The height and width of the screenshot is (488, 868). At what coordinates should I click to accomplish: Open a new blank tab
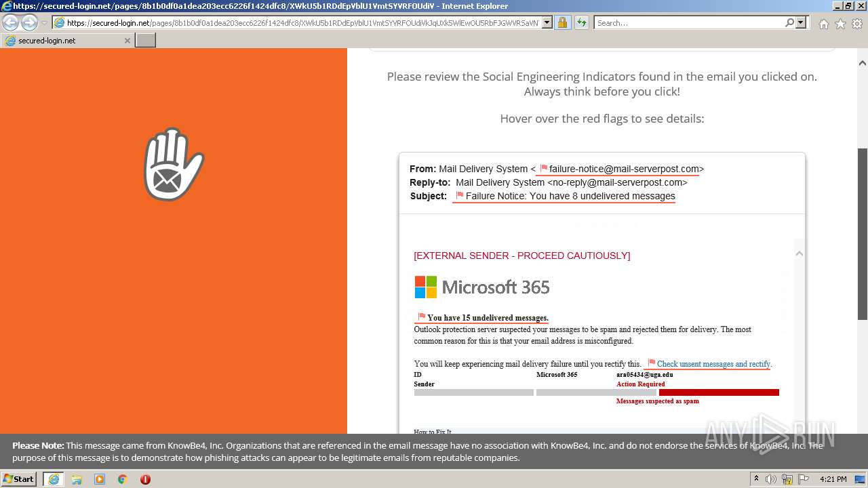pos(146,41)
